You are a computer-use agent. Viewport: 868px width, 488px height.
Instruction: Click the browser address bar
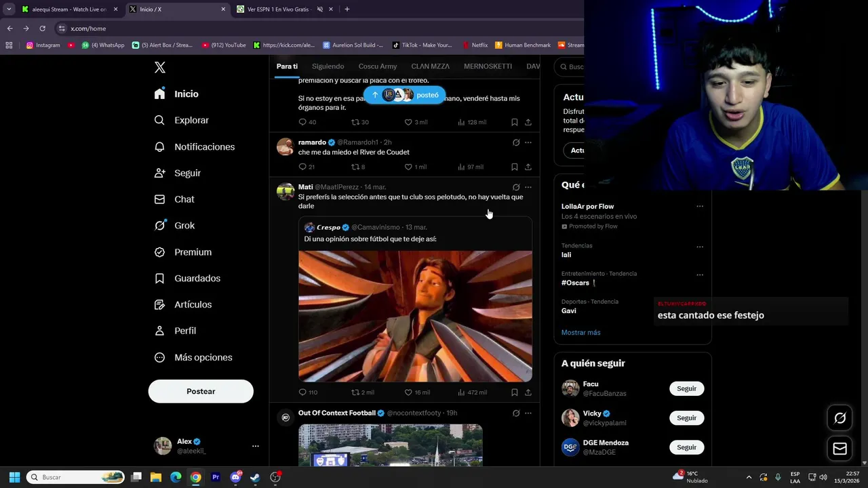319,28
